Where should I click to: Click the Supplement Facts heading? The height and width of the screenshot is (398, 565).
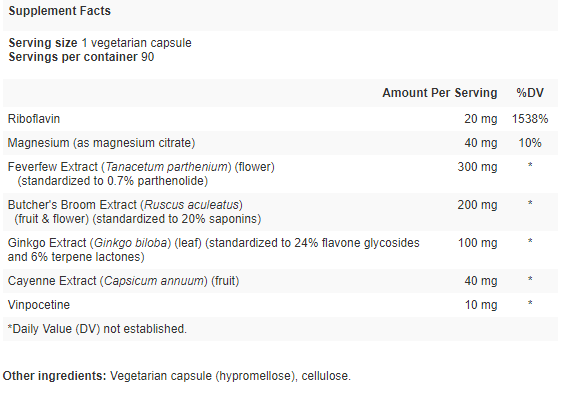tap(59, 11)
